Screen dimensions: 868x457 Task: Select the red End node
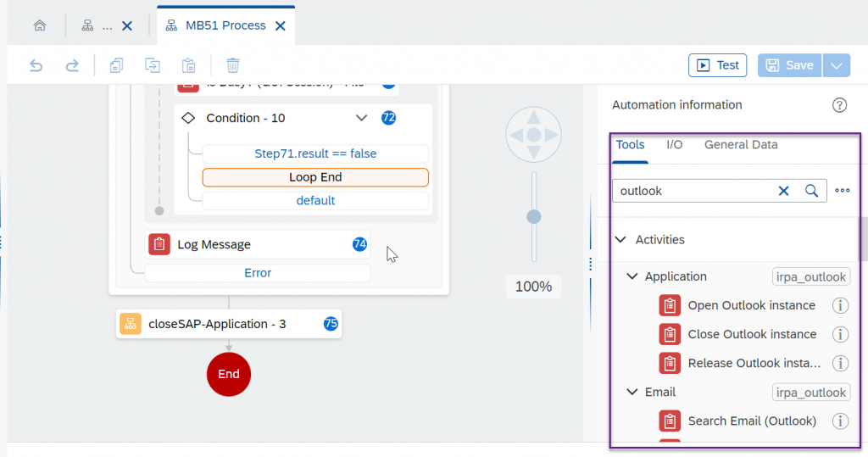tap(229, 375)
